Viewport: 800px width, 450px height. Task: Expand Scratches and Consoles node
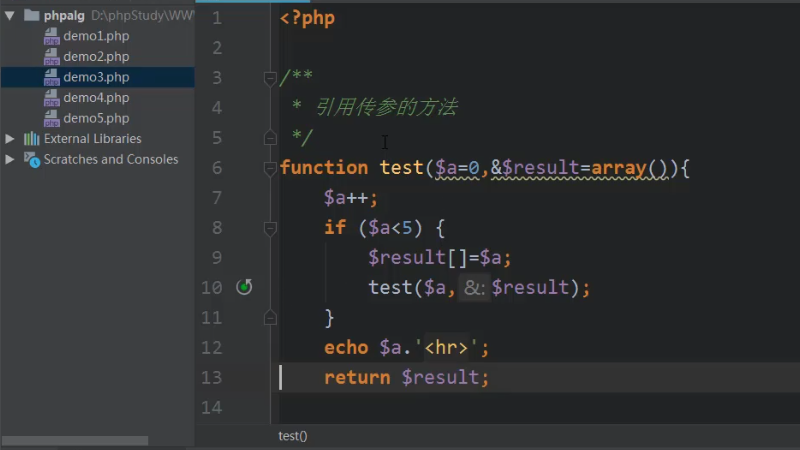pyautogui.click(x=9, y=159)
